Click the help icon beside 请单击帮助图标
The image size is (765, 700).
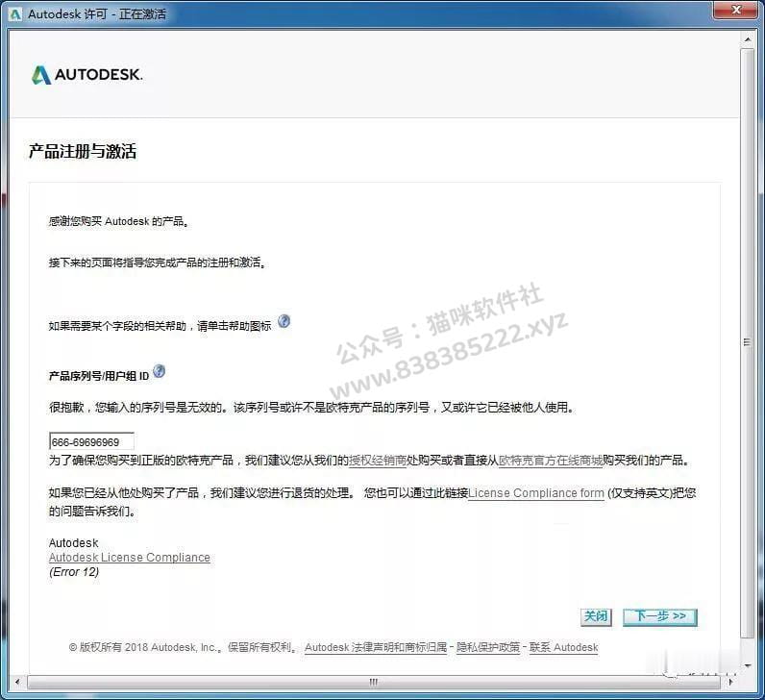click(x=284, y=321)
